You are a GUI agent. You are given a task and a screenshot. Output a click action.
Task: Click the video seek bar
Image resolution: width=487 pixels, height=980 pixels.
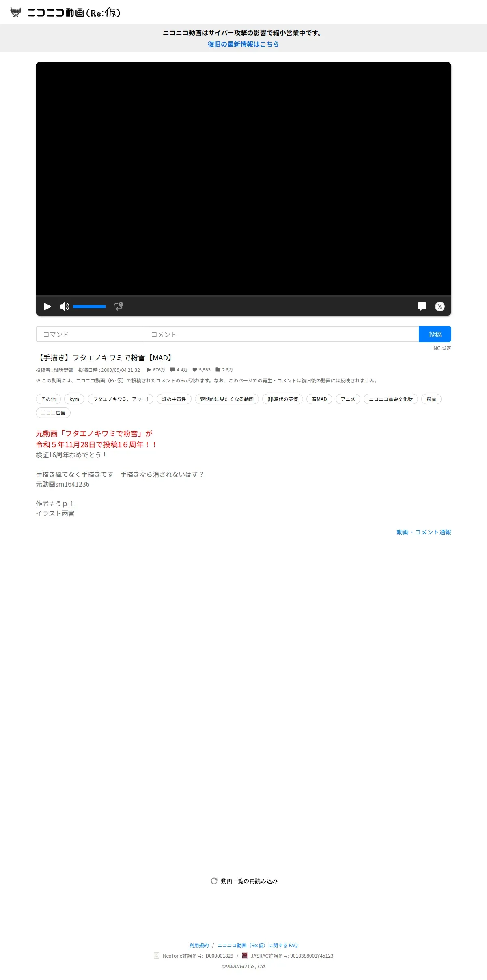coord(243,296)
